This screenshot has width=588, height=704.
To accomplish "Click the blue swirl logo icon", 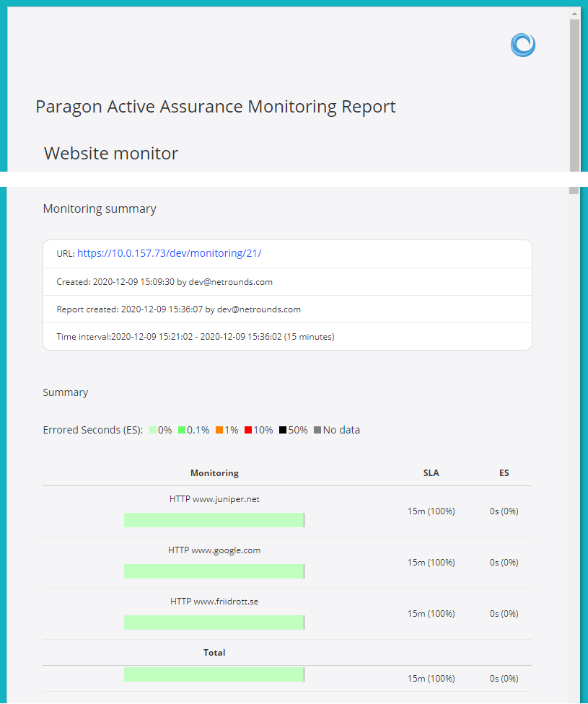I will click(x=523, y=45).
